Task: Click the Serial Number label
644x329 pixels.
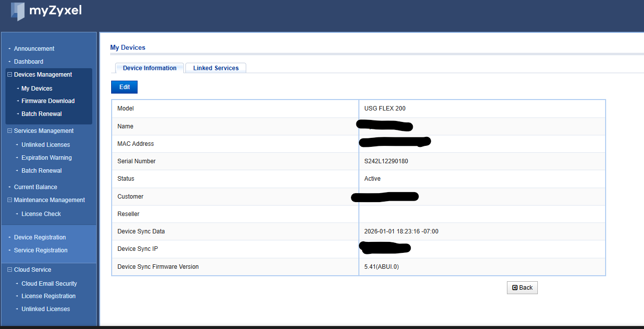Action: (136, 161)
